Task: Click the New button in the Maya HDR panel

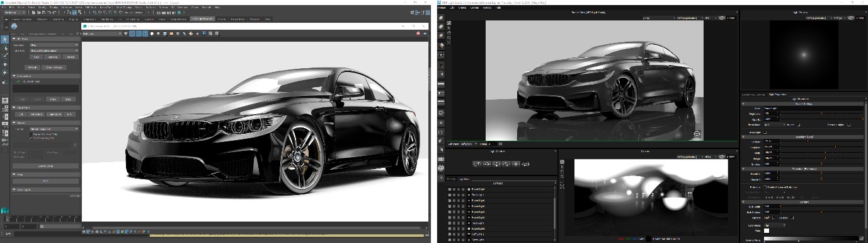Action: point(37,57)
